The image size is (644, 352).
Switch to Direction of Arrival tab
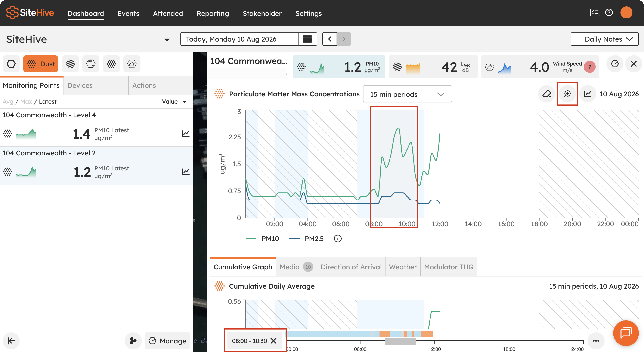[x=351, y=267]
